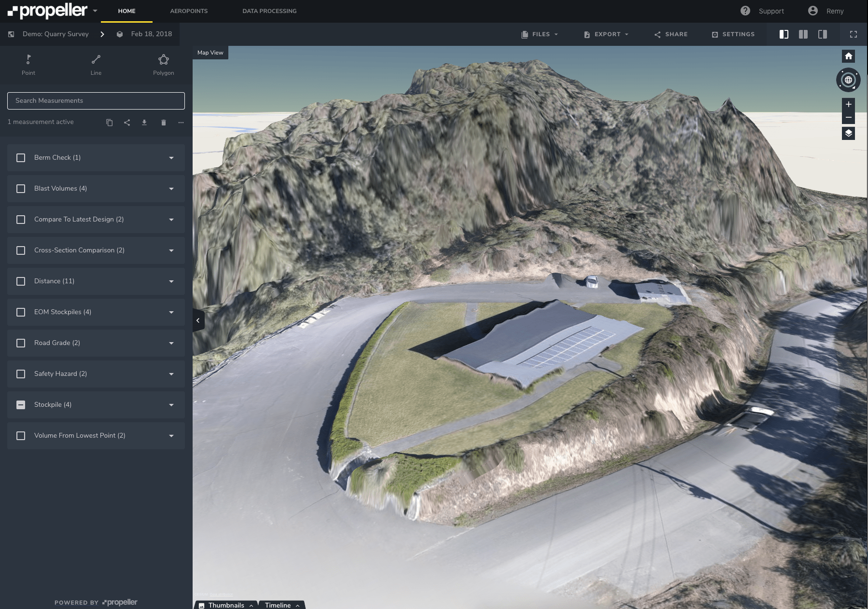Click the Share button
The image size is (868, 609).
(671, 34)
